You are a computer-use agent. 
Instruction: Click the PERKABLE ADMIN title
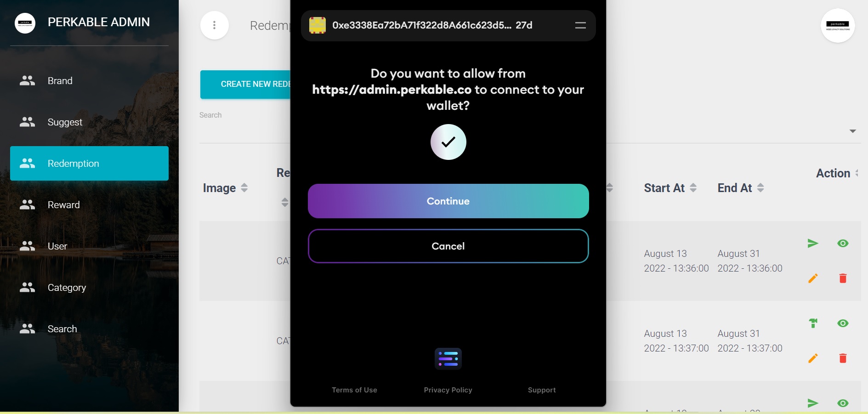click(99, 22)
